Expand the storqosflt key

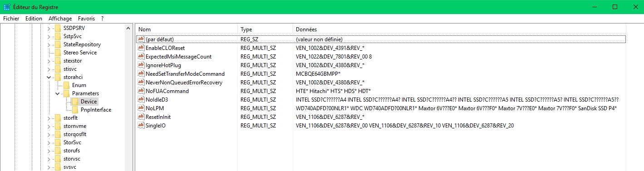coord(49,134)
